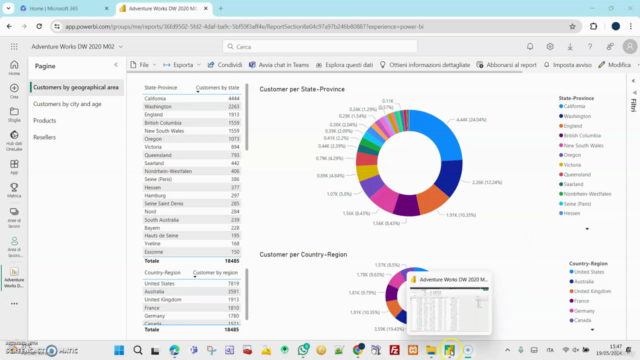The width and height of the screenshot is (640, 360).
Task: Open File Explorer folder in taskbar
Action: (x=431, y=350)
